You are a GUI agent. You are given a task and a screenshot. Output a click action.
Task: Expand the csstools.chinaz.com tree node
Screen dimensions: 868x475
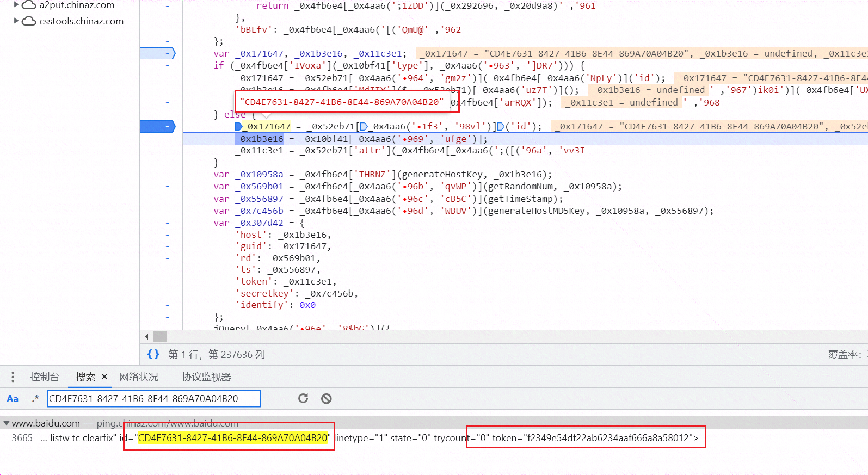[x=16, y=21]
